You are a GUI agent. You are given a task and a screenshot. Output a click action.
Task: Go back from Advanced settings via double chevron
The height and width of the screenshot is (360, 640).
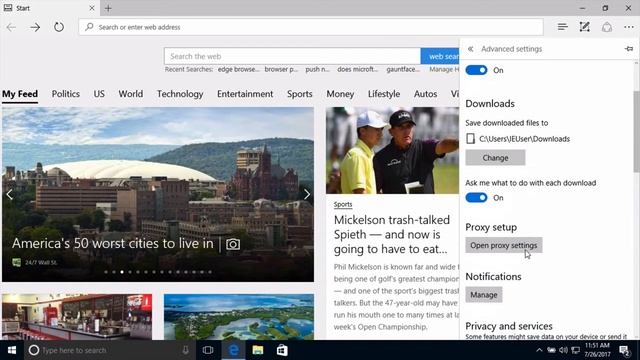point(471,49)
